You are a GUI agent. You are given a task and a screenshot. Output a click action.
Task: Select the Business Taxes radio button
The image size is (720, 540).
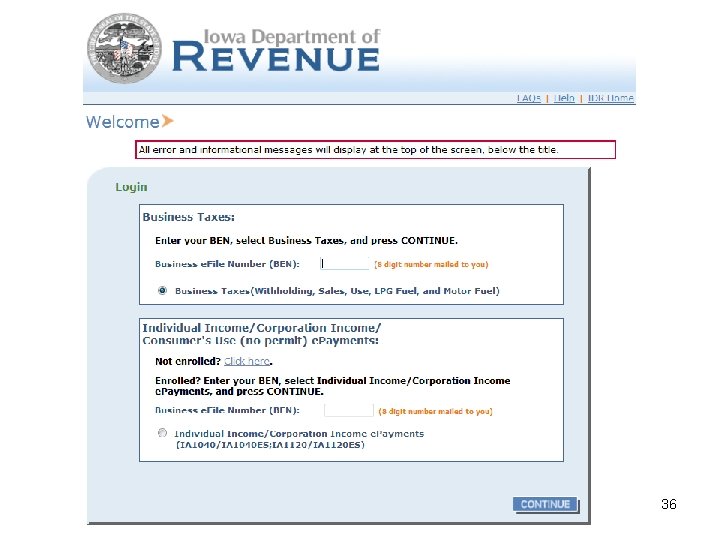click(x=162, y=290)
